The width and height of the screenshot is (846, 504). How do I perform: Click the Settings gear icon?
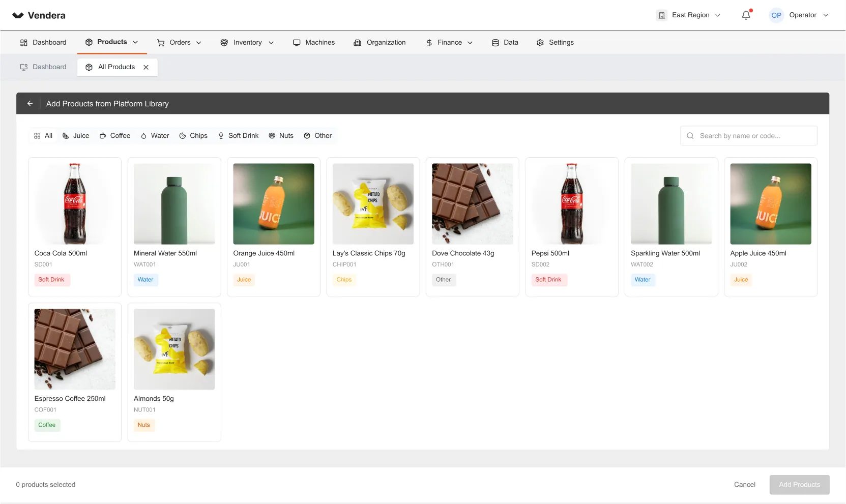coord(540,43)
